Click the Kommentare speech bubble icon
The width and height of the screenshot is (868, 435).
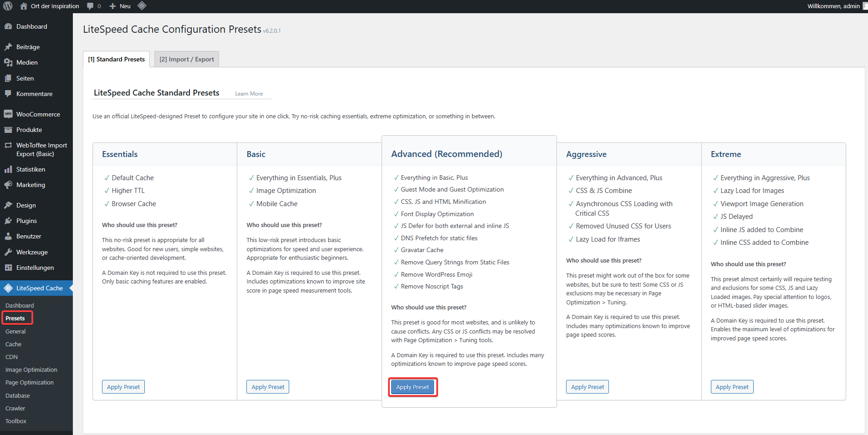pos(8,94)
